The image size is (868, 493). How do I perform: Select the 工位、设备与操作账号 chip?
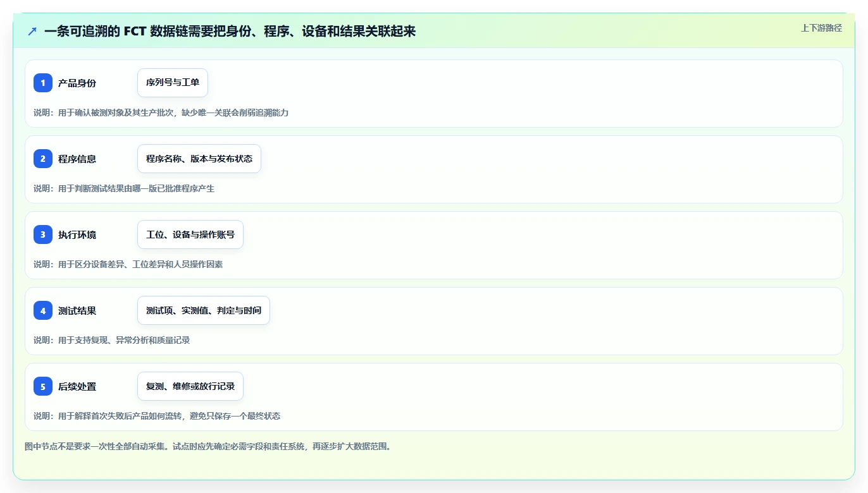[x=190, y=234]
